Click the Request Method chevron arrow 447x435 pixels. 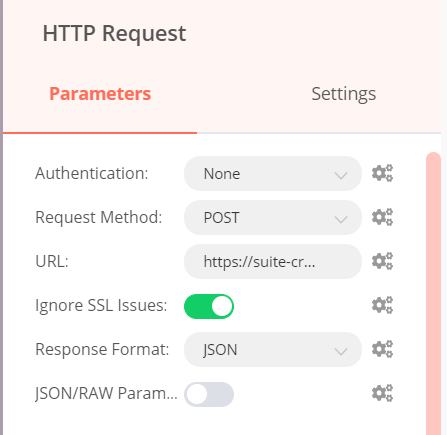(341, 219)
